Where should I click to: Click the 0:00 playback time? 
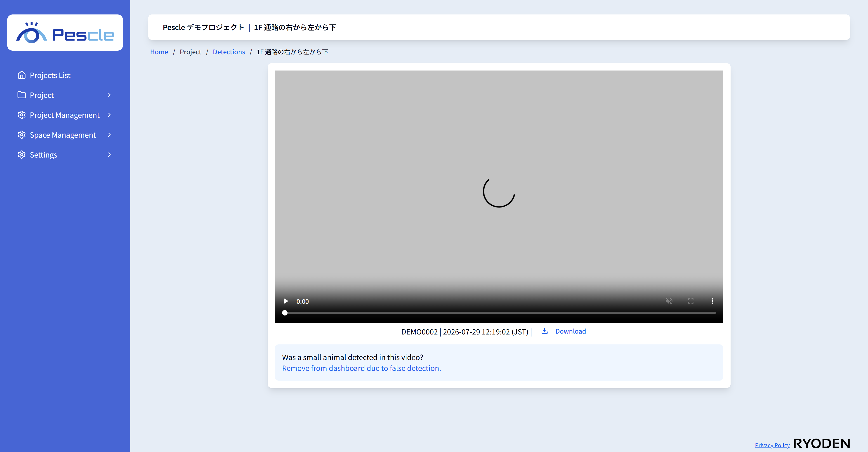(302, 301)
